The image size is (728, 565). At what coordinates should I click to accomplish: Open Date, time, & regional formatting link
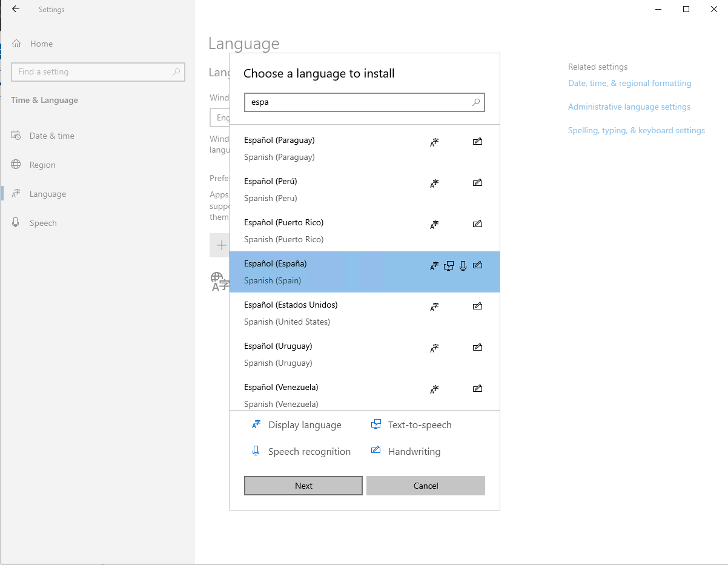click(630, 83)
